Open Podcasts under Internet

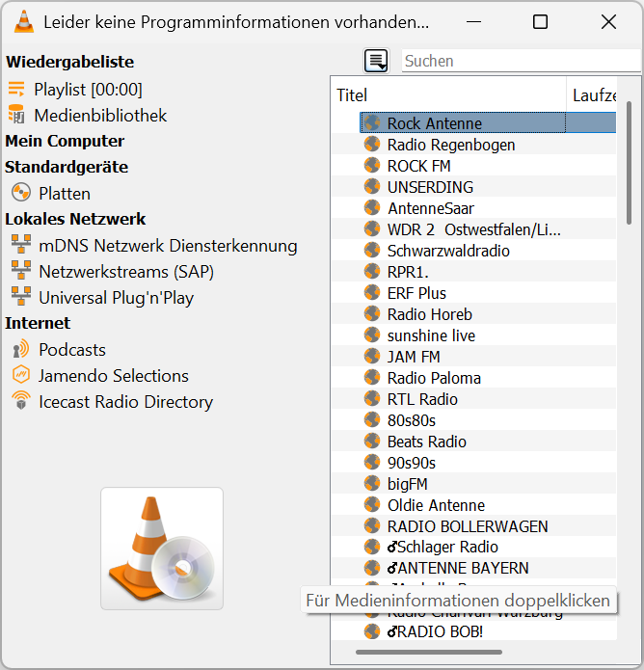click(x=72, y=350)
